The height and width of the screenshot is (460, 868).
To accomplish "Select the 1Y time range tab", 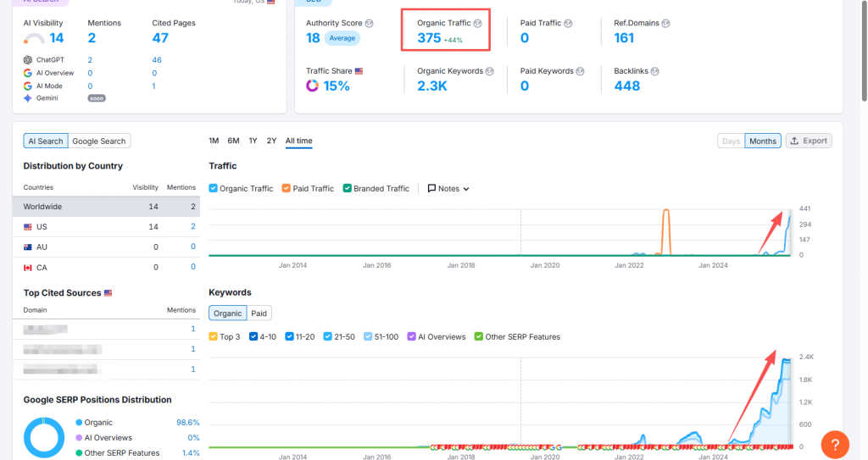I will pos(253,141).
